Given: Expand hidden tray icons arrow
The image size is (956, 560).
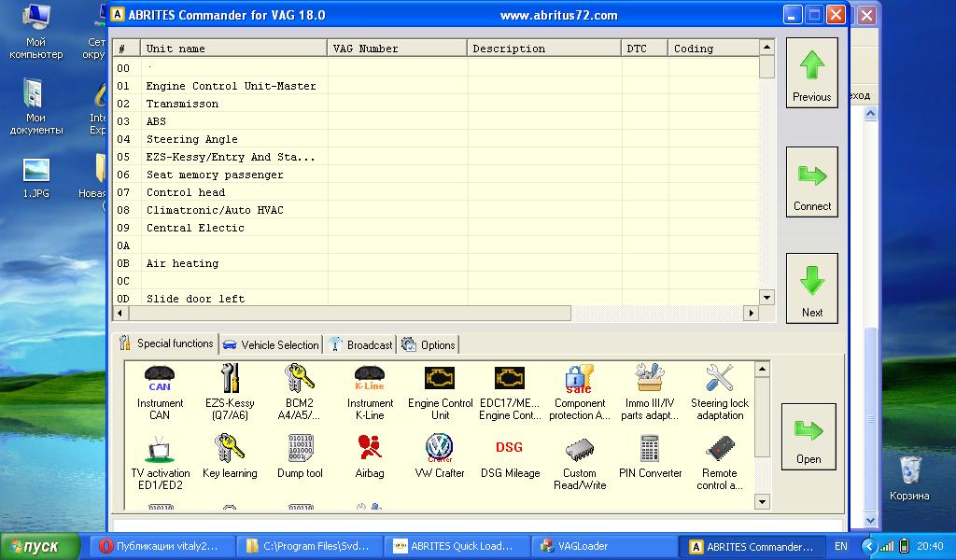Looking at the screenshot, I should click(x=869, y=547).
